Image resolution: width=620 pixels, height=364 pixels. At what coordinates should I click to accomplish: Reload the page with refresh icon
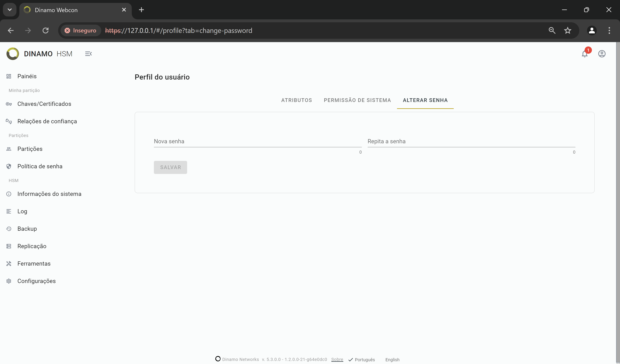click(x=46, y=30)
